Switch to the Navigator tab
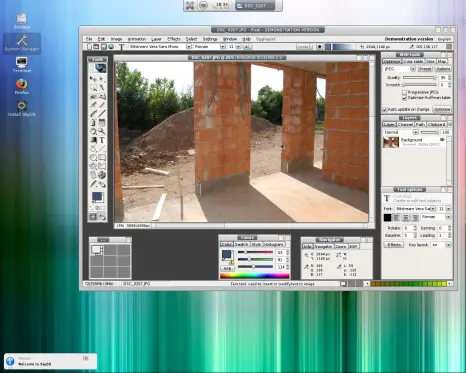466x373 pixels. [x=323, y=246]
